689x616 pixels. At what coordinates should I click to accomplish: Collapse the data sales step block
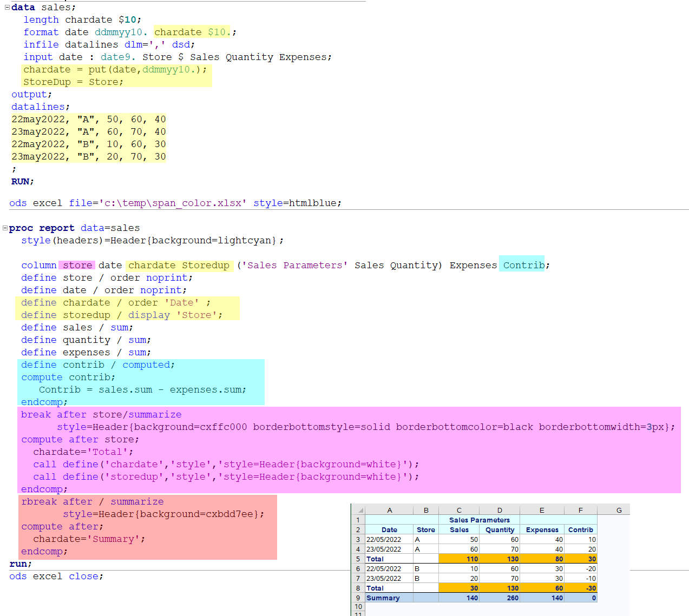(6, 8)
